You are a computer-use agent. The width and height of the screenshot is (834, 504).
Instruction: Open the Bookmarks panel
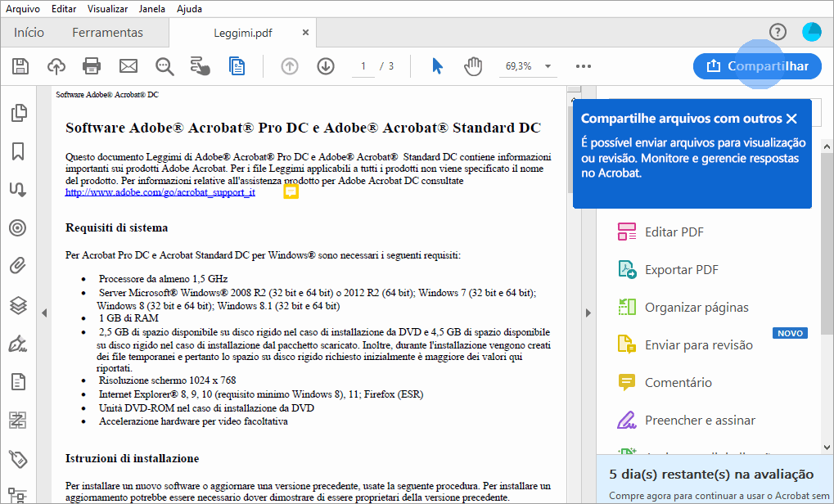[x=17, y=151]
